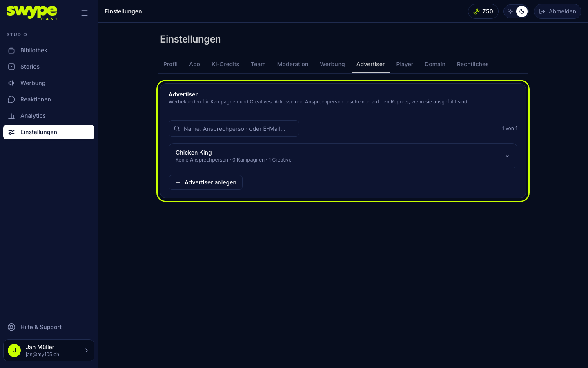Expand the Jan Müller account chevron

pyautogui.click(x=87, y=350)
